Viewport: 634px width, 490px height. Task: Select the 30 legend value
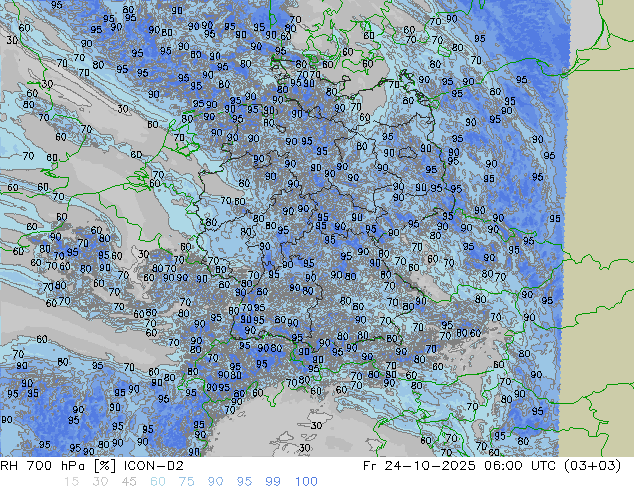(100, 482)
